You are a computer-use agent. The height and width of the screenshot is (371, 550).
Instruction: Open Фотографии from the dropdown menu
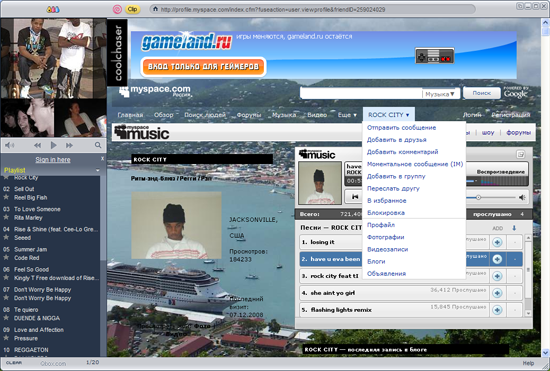point(385,237)
